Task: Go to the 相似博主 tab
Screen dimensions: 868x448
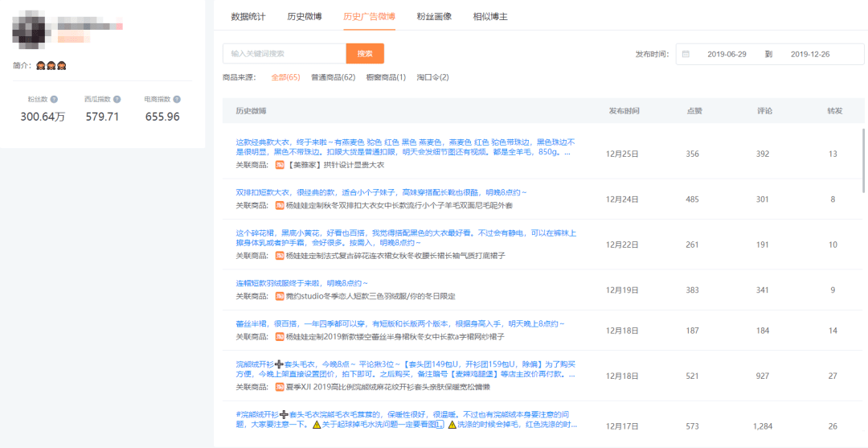Action: click(490, 16)
